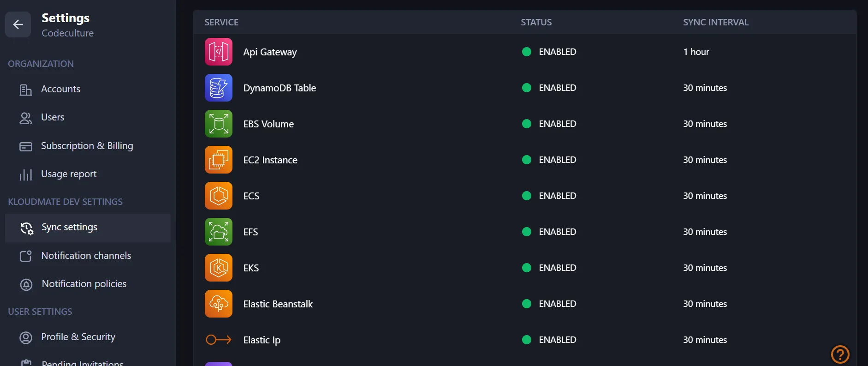
Task: Open the help question mark button
Action: pyautogui.click(x=840, y=354)
